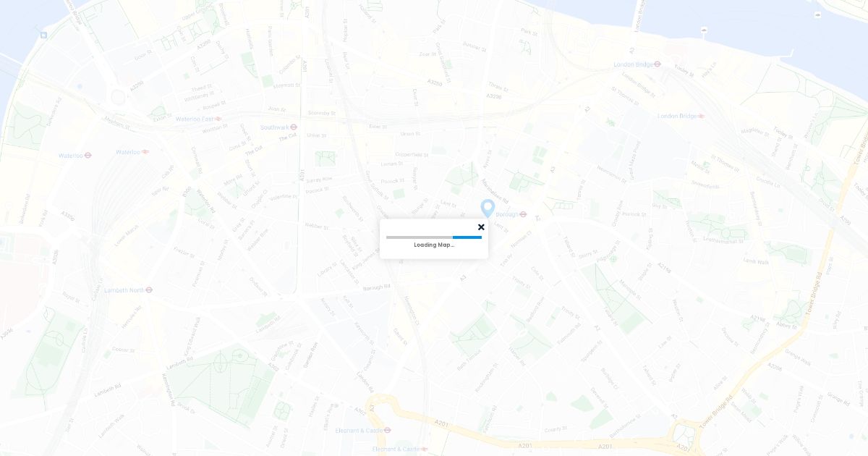This screenshot has width=868, height=456.
Task: Click the Waterloo National Rail icon
Action: pyautogui.click(x=145, y=152)
